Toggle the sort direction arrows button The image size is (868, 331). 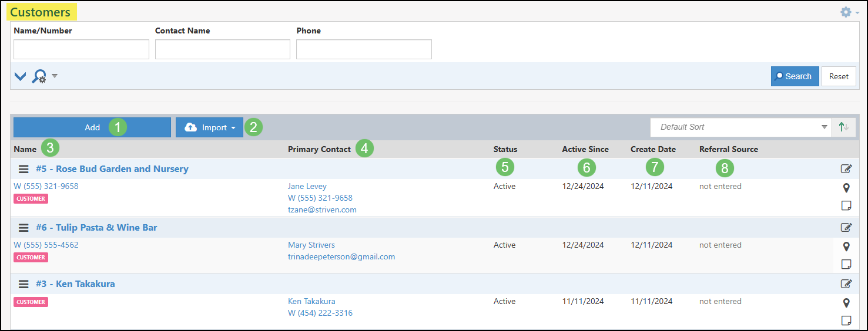click(844, 127)
